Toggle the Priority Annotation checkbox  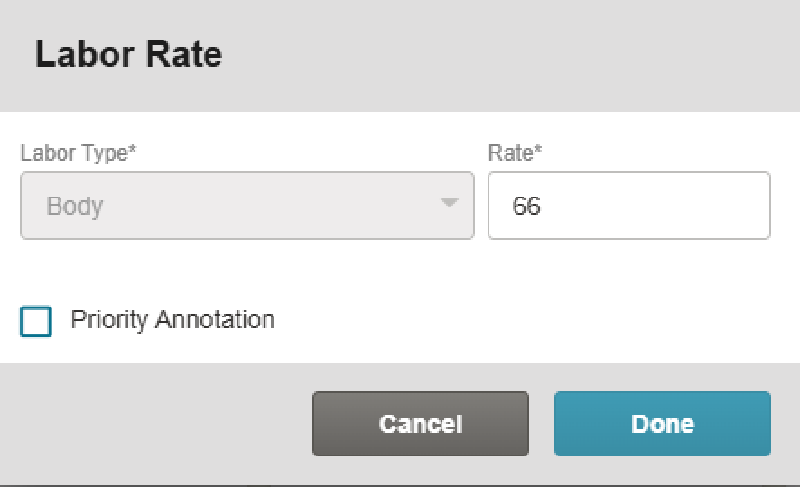36,321
